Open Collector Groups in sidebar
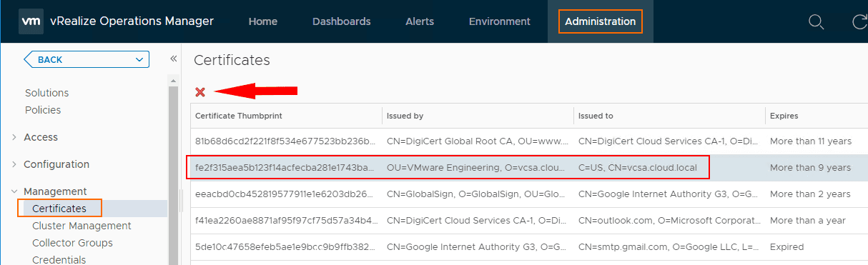Screen dimensions: 868x265 pos(73,243)
